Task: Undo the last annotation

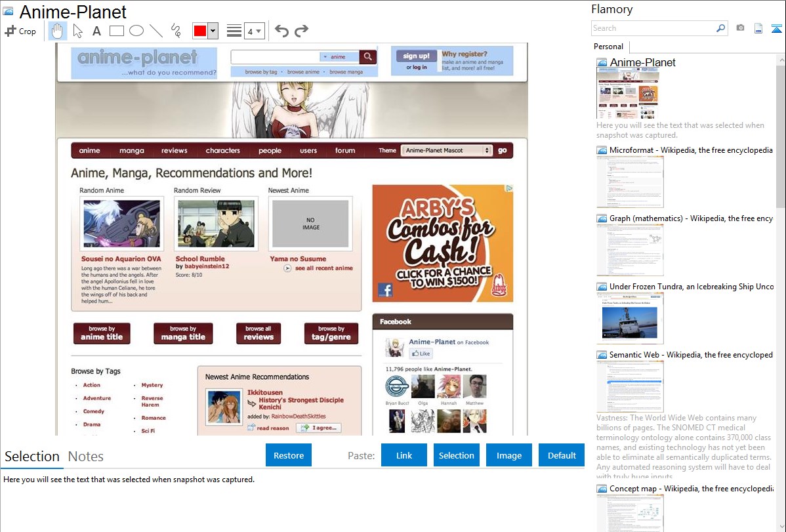Action: tap(281, 31)
